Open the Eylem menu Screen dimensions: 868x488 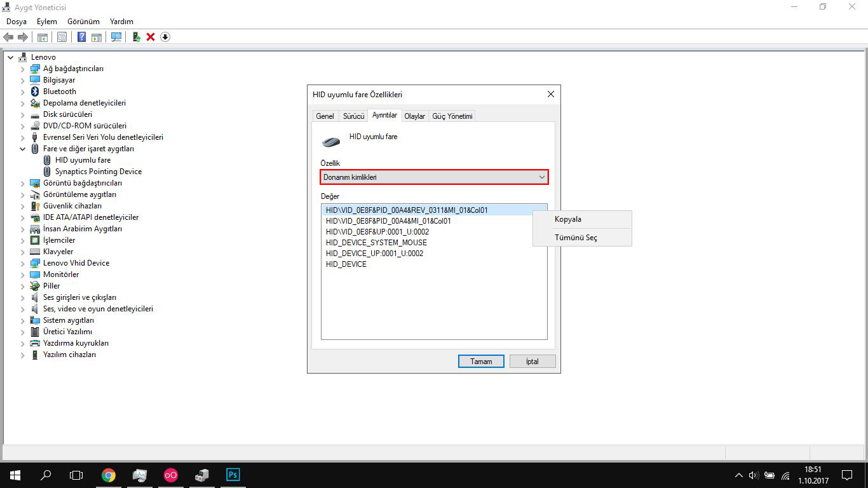(x=47, y=22)
